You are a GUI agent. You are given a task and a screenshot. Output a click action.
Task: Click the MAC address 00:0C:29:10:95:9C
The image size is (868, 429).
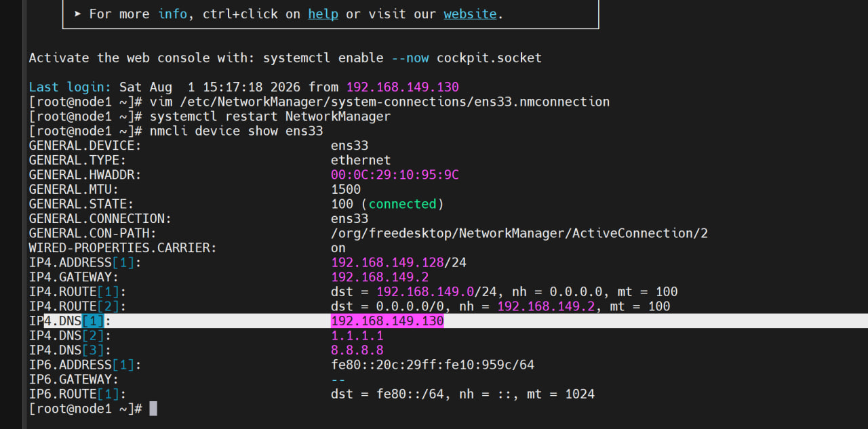(x=395, y=175)
